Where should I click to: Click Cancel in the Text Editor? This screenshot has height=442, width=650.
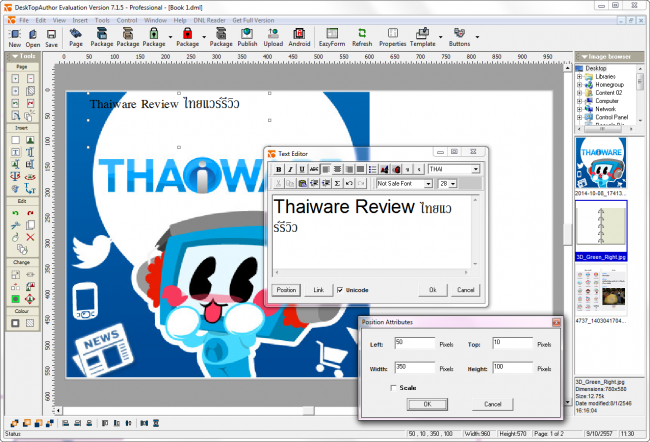466,290
